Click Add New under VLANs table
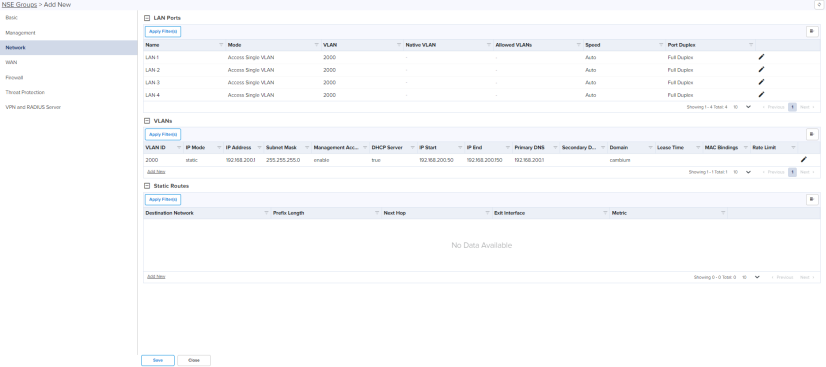This screenshot has height=367, width=826. click(x=155, y=172)
